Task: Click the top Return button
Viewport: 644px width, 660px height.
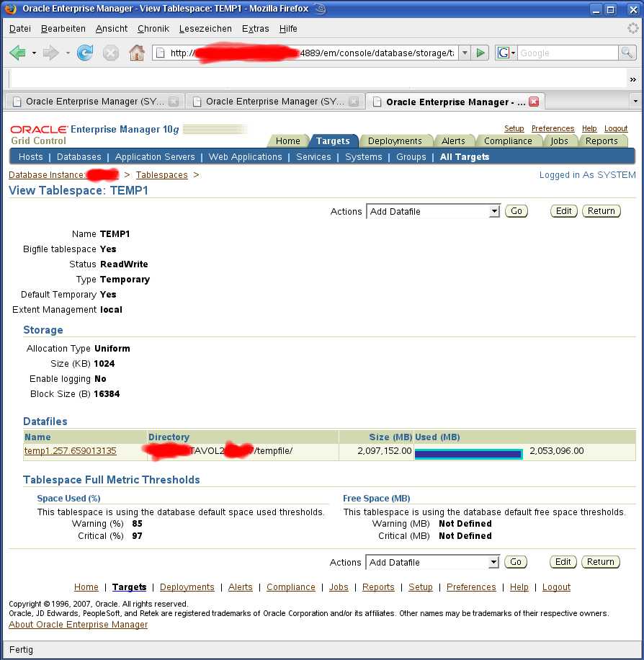Action: click(601, 211)
